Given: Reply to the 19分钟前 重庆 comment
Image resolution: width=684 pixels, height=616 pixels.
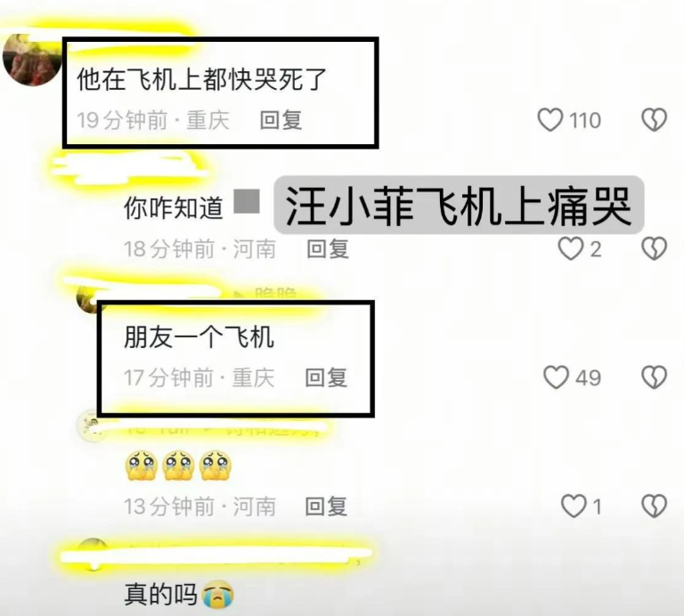Looking at the screenshot, I should click(x=281, y=120).
